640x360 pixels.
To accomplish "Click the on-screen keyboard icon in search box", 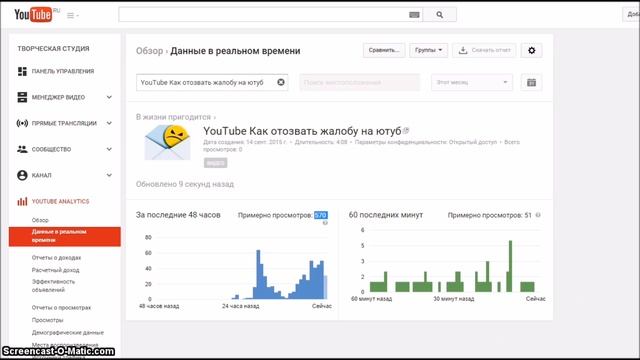I will click(414, 15).
